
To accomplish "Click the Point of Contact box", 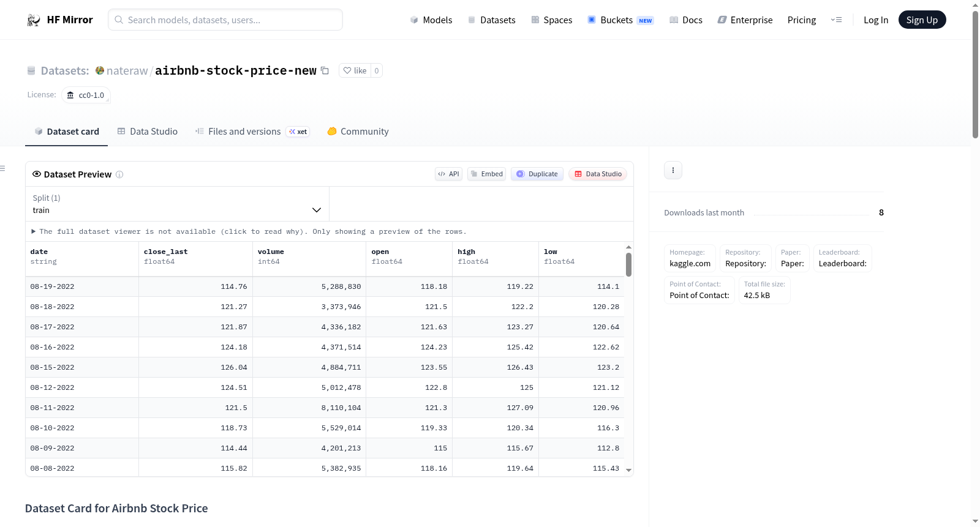I will [699, 290].
